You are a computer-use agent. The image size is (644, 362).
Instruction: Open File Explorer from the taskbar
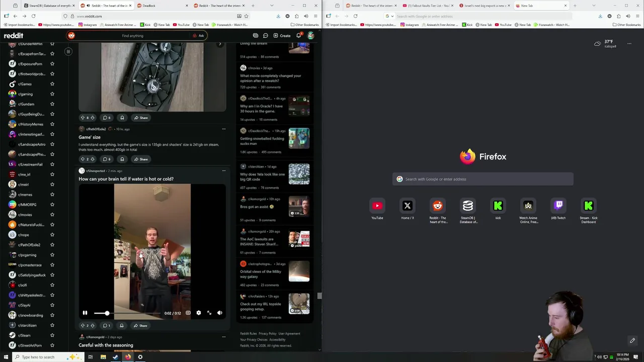coord(103,357)
